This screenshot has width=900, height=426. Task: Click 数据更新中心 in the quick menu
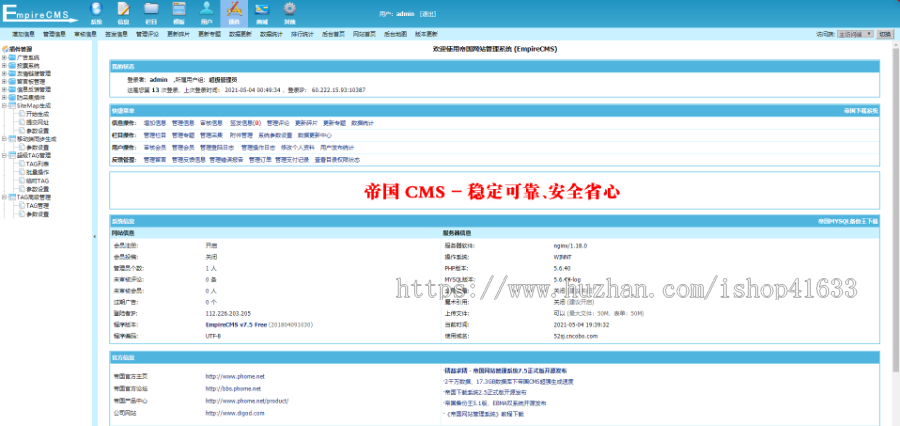[x=315, y=135]
